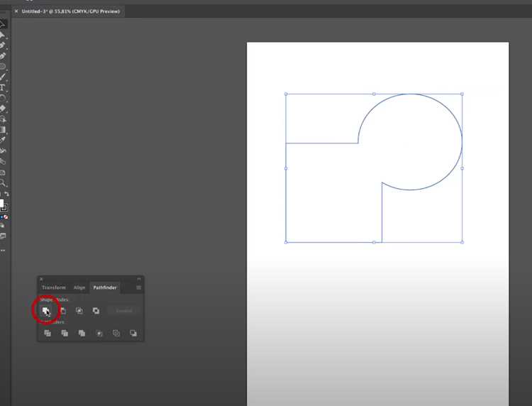The width and height of the screenshot is (532, 406).
Task: Select the Zoom tool in toolbar
Action: click(3, 183)
